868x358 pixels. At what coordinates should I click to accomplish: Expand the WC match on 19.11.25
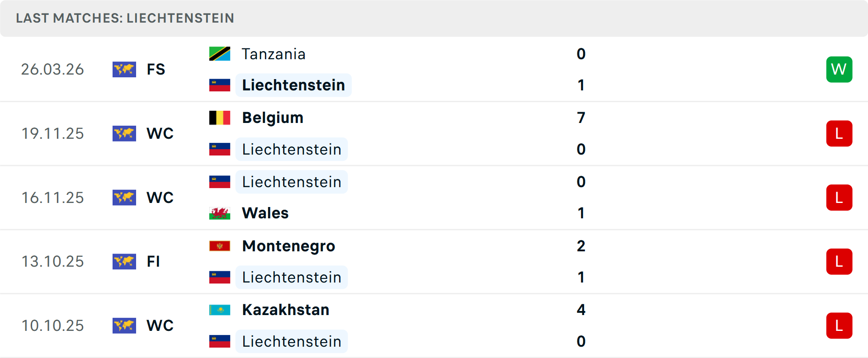[434, 133]
